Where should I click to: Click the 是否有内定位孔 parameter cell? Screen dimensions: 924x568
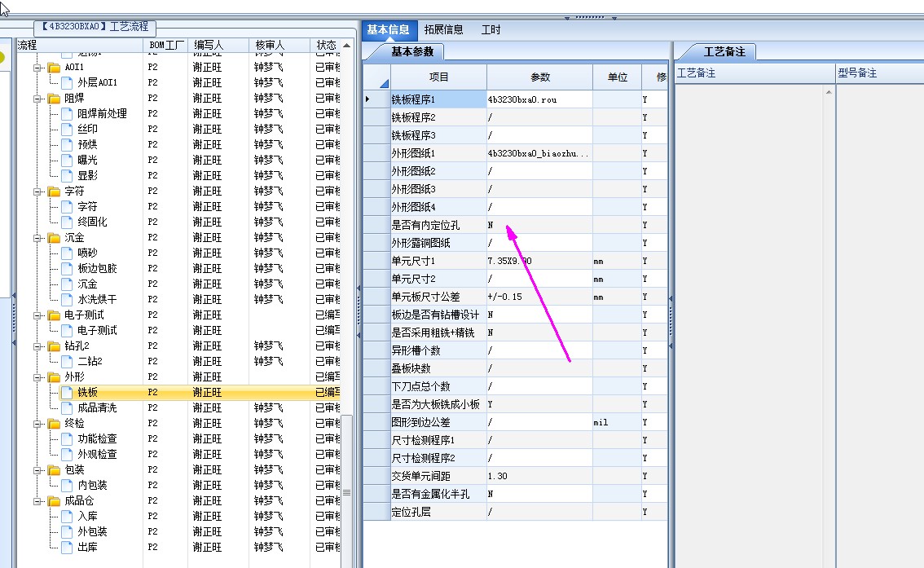pyautogui.click(x=539, y=225)
